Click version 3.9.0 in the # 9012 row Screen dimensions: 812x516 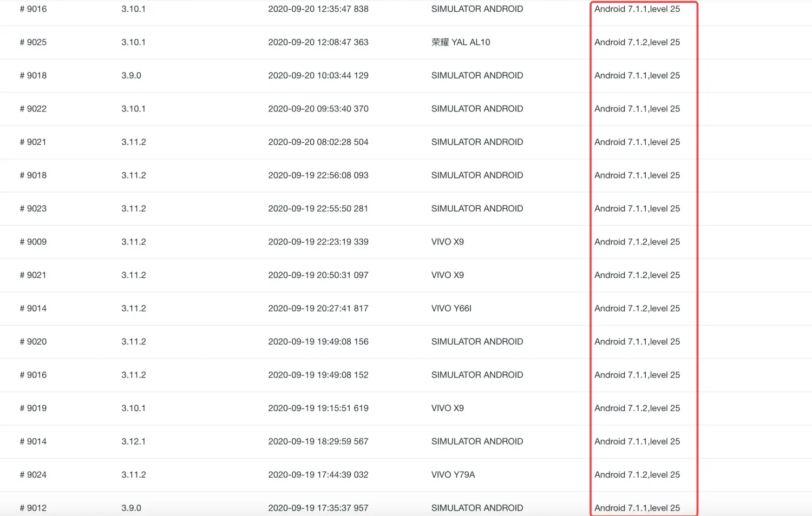coord(132,508)
